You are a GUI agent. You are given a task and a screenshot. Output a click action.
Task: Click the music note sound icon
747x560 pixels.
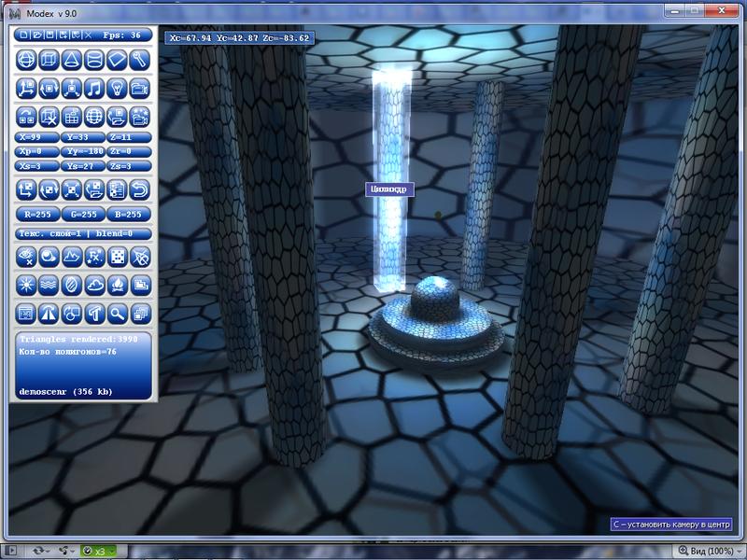(94, 89)
